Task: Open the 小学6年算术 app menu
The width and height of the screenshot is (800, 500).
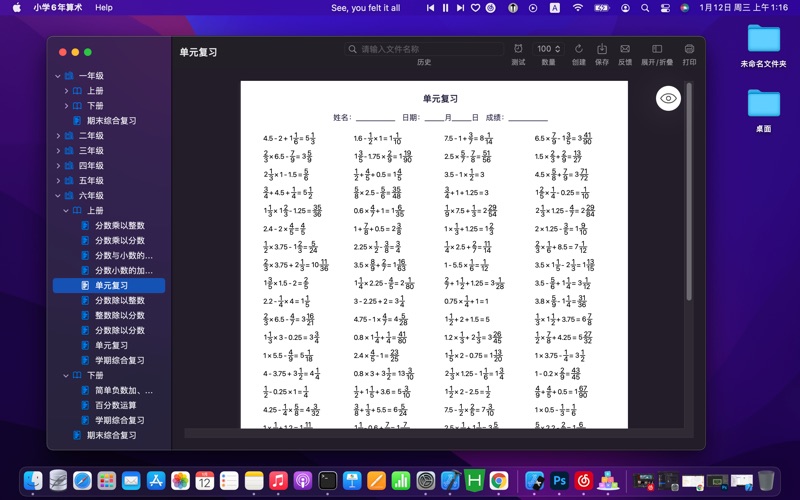Action: 58,7
